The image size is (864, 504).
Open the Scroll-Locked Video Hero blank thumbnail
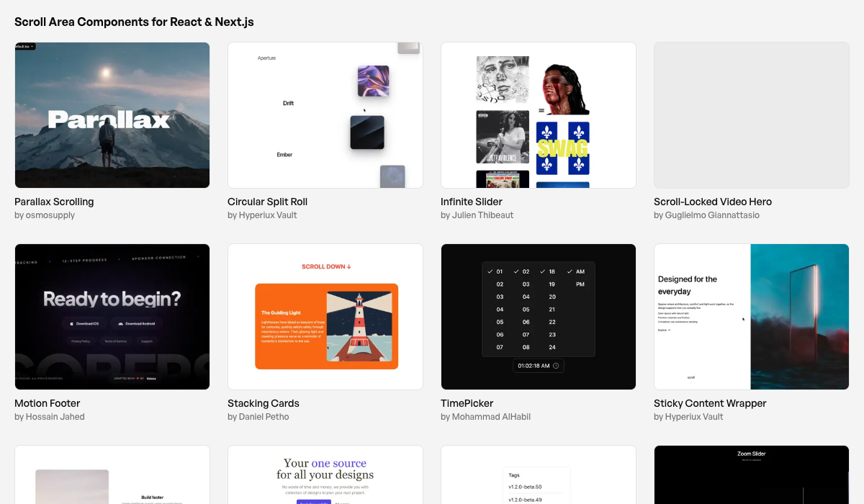click(x=752, y=115)
